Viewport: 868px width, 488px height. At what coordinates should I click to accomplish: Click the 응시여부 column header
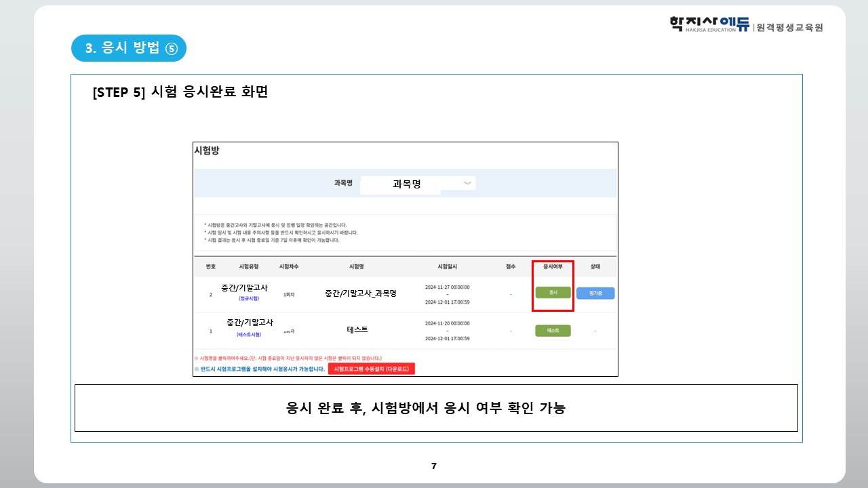click(553, 267)
